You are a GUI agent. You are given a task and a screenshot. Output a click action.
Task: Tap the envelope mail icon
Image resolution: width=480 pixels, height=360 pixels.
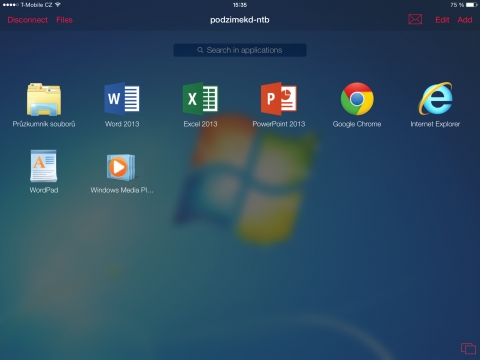coord(415,19)
